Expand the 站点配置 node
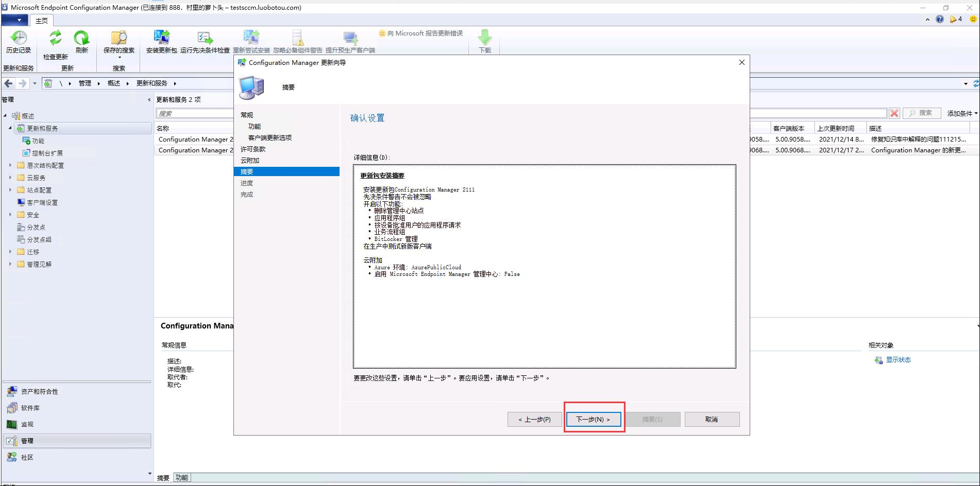 [x=10, y=190]
